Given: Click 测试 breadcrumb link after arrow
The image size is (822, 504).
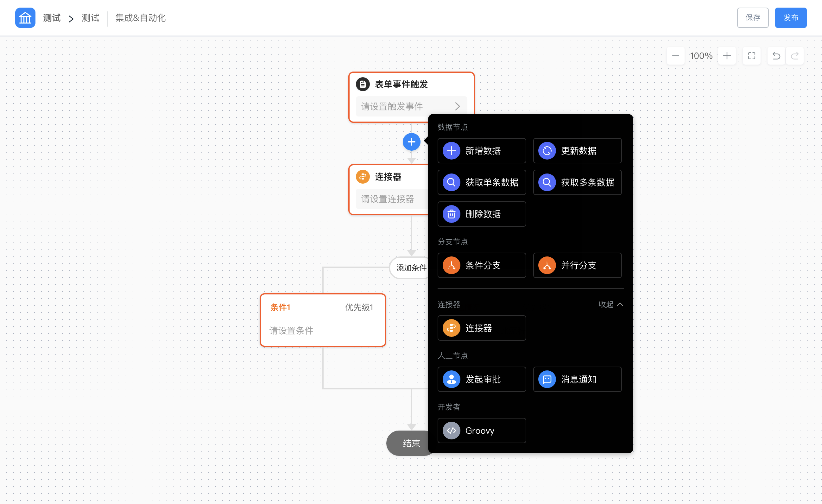Looking at the screenshot, I should (91, 18).
